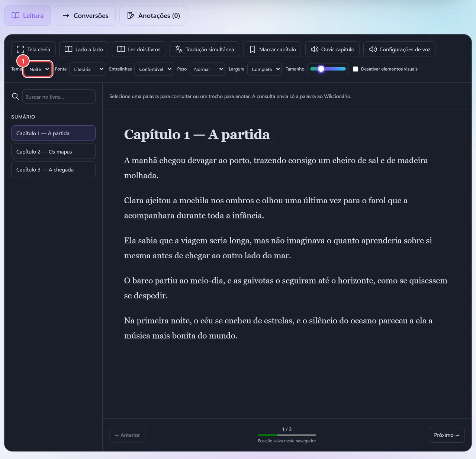Click the arrow icon on Conversões tab

(66, 15)
